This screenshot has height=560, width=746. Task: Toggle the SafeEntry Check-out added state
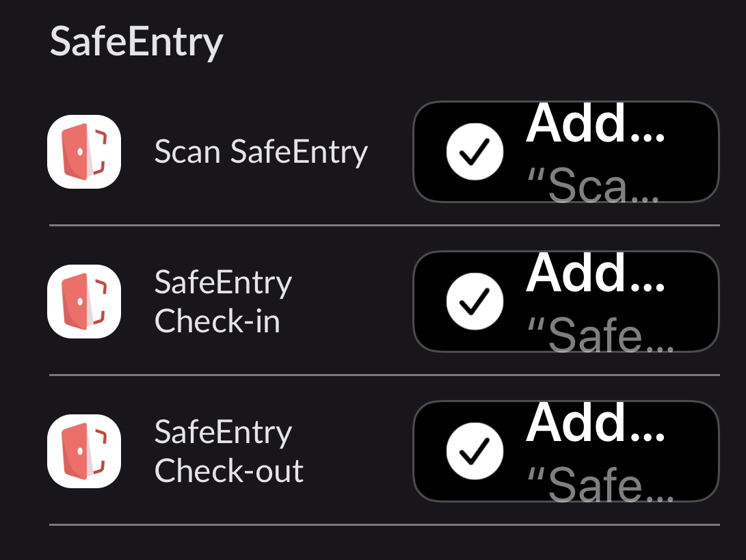click(x=566, y=451)
